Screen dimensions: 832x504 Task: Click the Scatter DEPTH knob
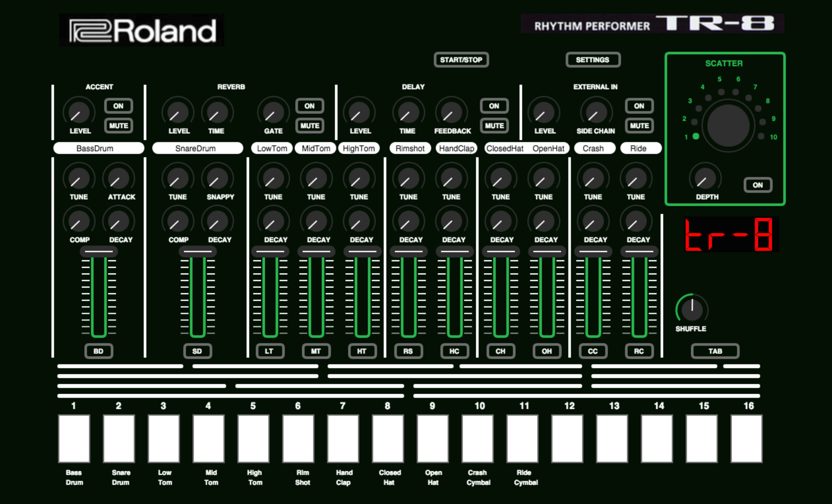pyautogui.click(x=705, y=178)
